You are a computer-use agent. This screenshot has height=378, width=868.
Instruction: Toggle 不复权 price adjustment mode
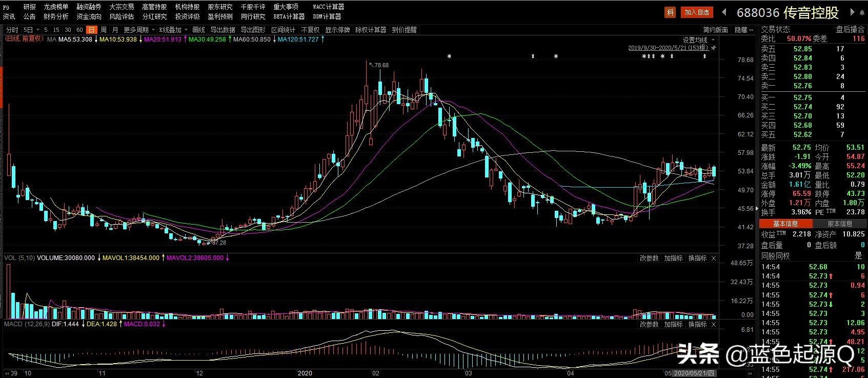point(310,30)
